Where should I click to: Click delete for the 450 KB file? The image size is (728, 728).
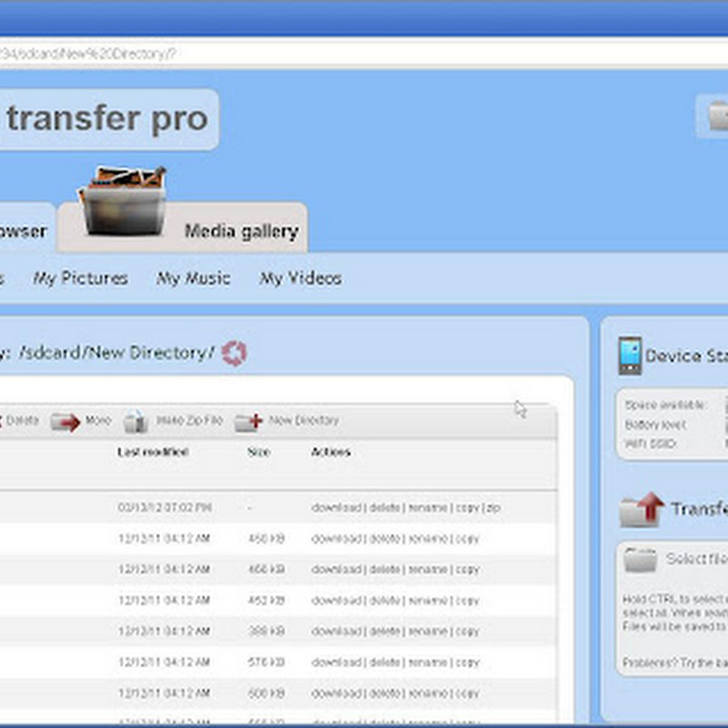385,539
